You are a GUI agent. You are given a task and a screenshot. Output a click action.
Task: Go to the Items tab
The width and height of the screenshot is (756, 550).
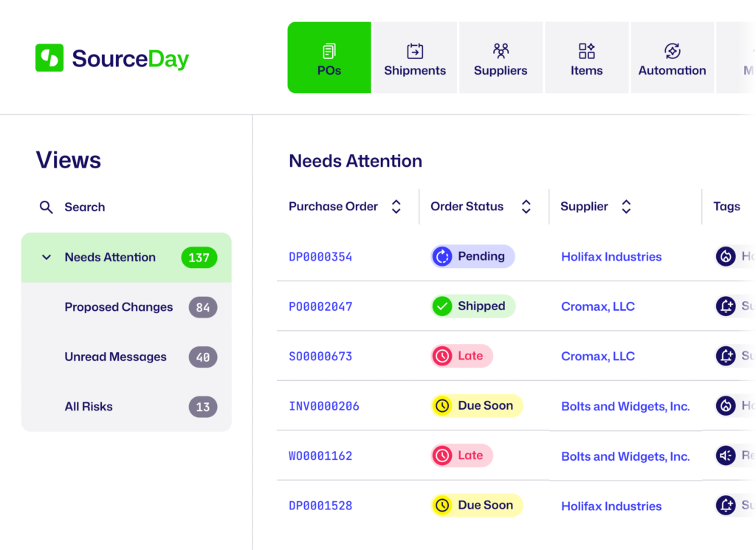tap(586, 58)
